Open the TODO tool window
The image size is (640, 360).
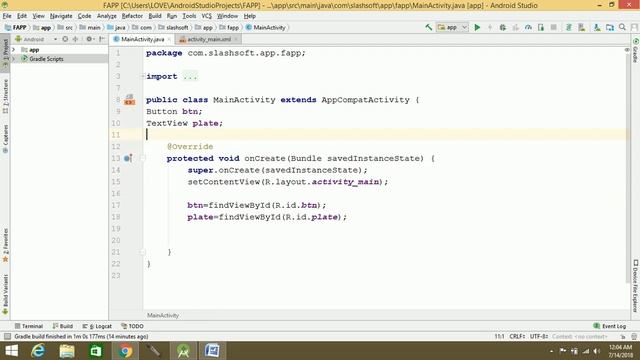click(132, 326)
